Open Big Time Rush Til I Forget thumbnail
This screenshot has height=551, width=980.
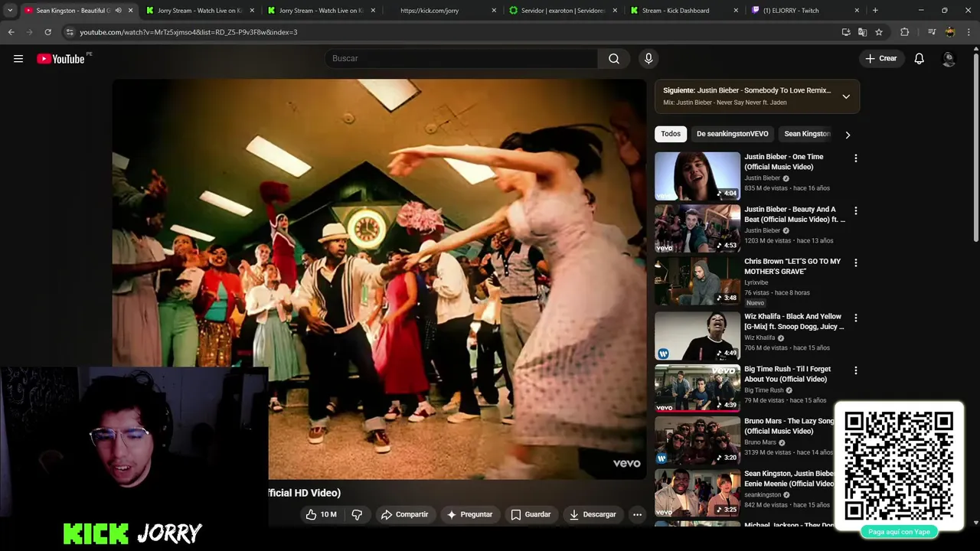point(697,388)
